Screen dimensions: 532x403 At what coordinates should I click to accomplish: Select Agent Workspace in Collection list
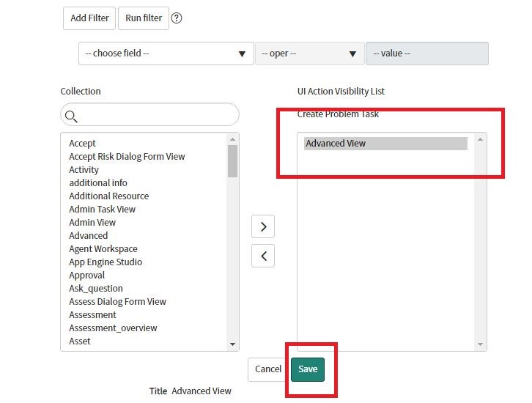click(x=103, y=249)
